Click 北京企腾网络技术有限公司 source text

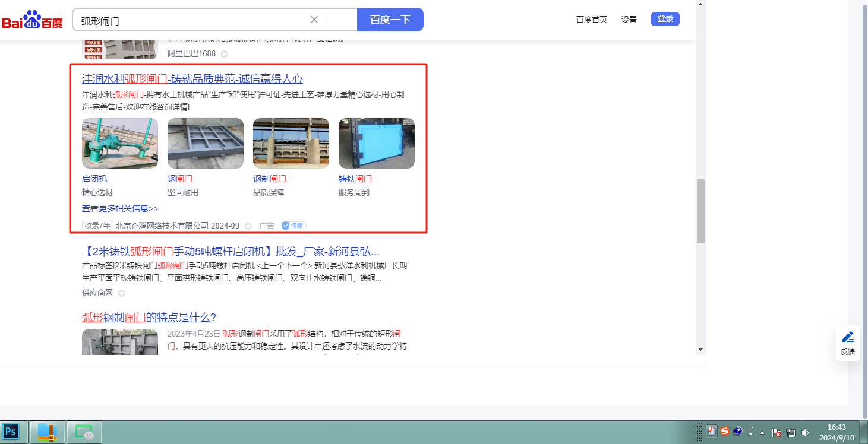162,226
